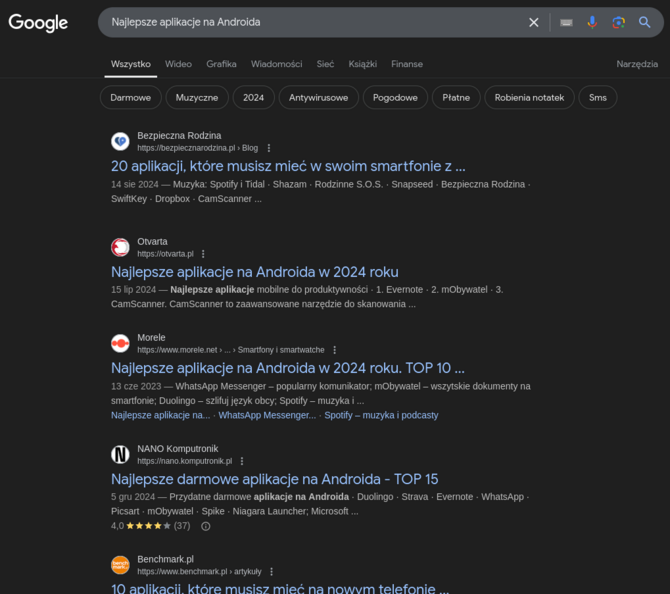Open '20 aplikacji, które musisz mieć' result

tap(288, 166)
